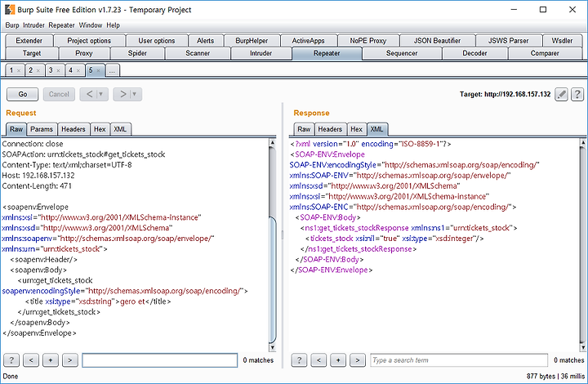Go back in request history
Viewport: 588px width, 384px height.
[89, 94]
